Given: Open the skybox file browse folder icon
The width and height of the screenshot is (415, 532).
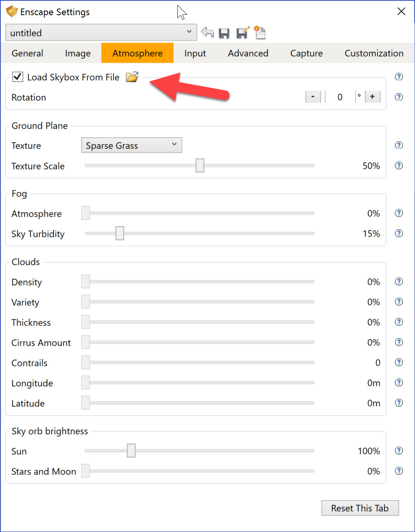Looking at the screenshot, I should 132,77.
